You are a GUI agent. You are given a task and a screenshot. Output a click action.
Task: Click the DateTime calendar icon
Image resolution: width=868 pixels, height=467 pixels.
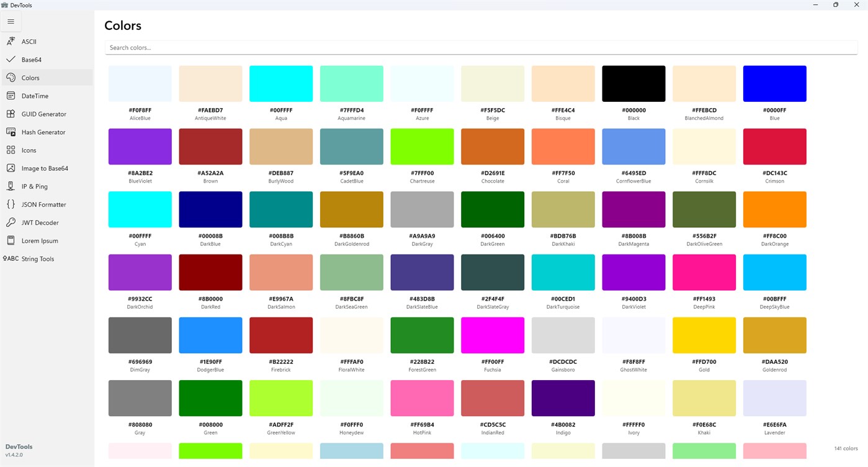pyautogui.click(x=11, y=96)
